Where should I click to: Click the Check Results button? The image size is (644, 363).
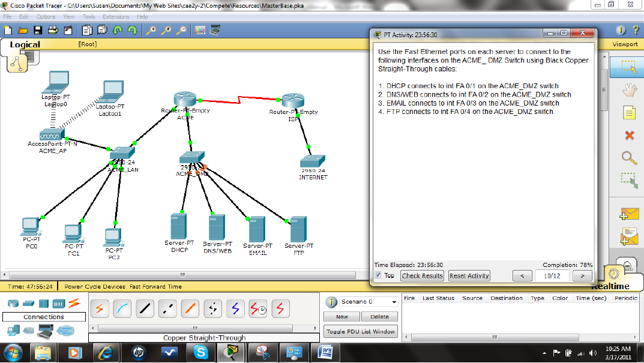coord(422,276)
